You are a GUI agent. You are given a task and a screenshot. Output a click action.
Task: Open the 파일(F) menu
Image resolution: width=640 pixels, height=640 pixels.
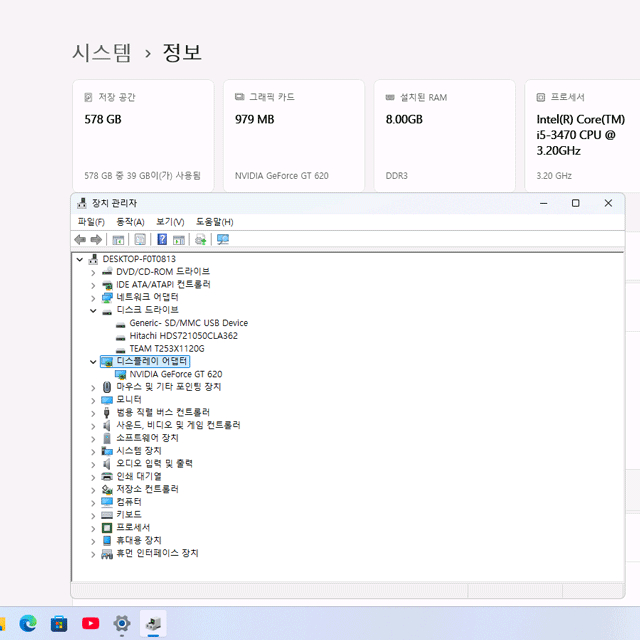click(x=91, y=222)
